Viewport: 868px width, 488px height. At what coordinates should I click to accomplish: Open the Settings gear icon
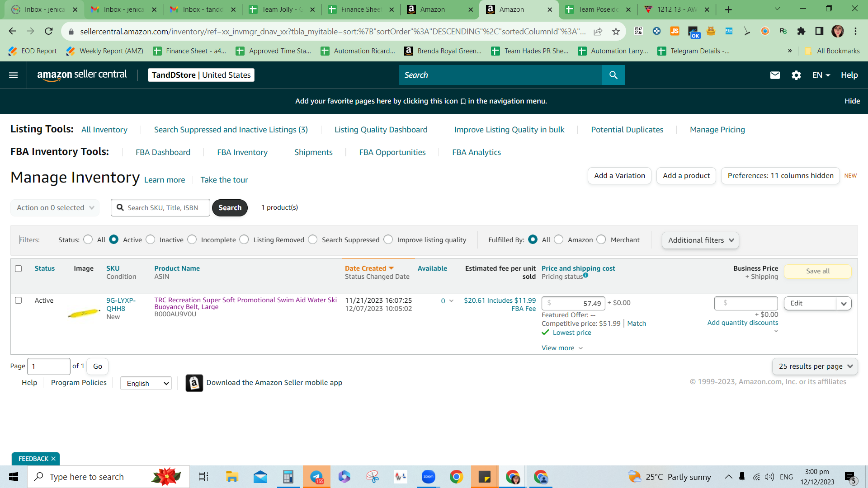(796, 75)
